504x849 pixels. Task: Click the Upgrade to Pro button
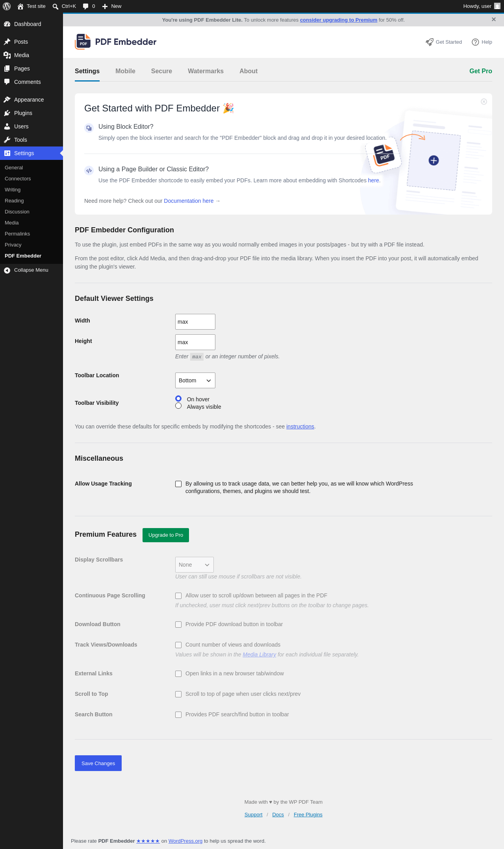[166, 535]
